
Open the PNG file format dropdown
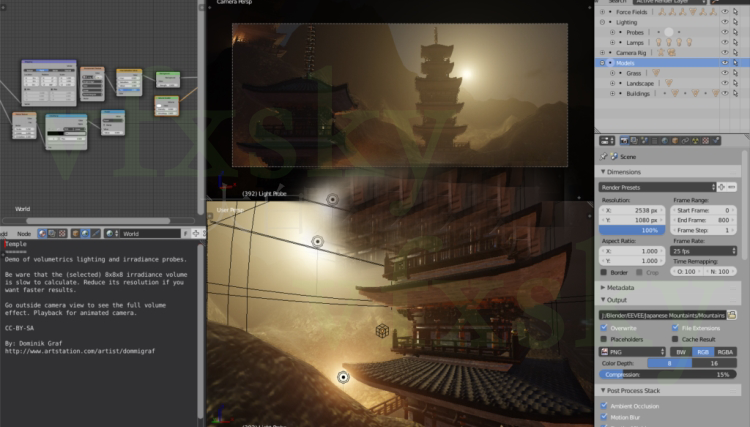click(x=632, y=352)
